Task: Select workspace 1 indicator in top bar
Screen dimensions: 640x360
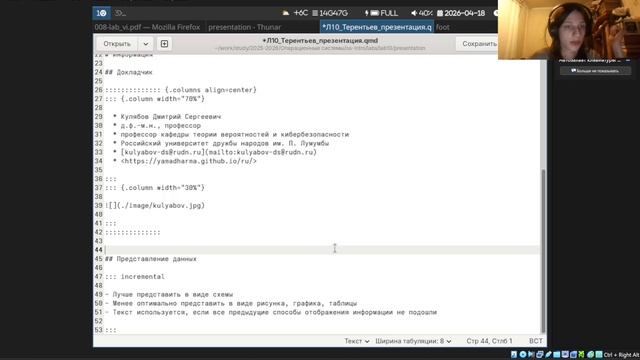Action: (101, 13)
